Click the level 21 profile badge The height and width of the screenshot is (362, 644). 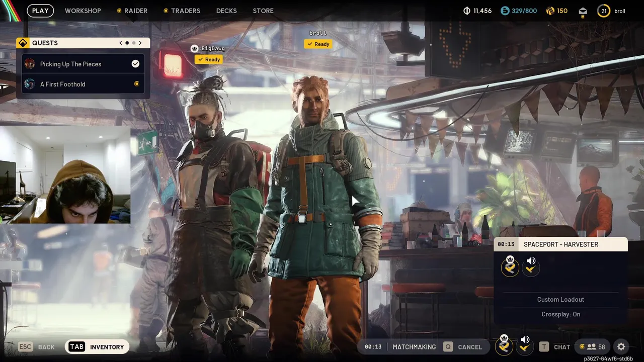[604, 11]
